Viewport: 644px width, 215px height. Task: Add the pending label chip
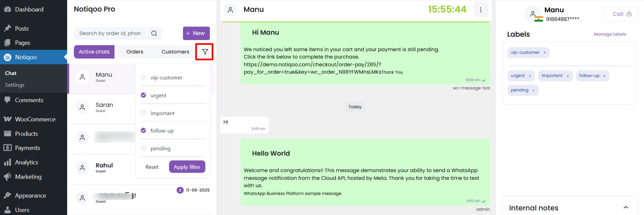pos(523,90)
